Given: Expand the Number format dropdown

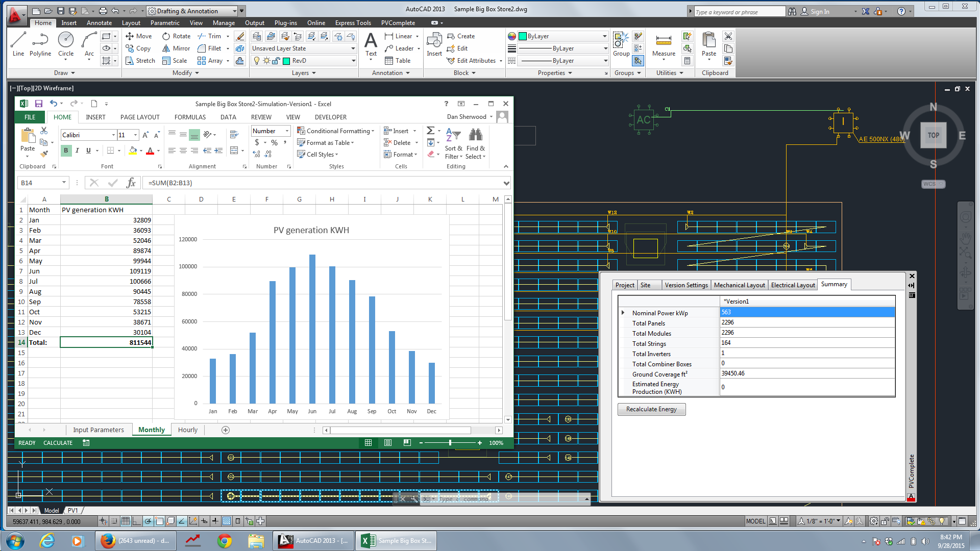Looking at the screenshot, I should (287, 131).
